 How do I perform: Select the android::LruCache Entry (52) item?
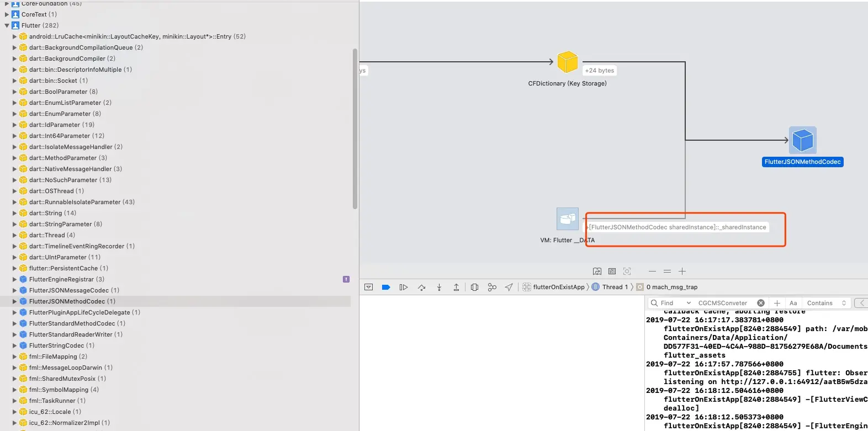coord(137,36)
